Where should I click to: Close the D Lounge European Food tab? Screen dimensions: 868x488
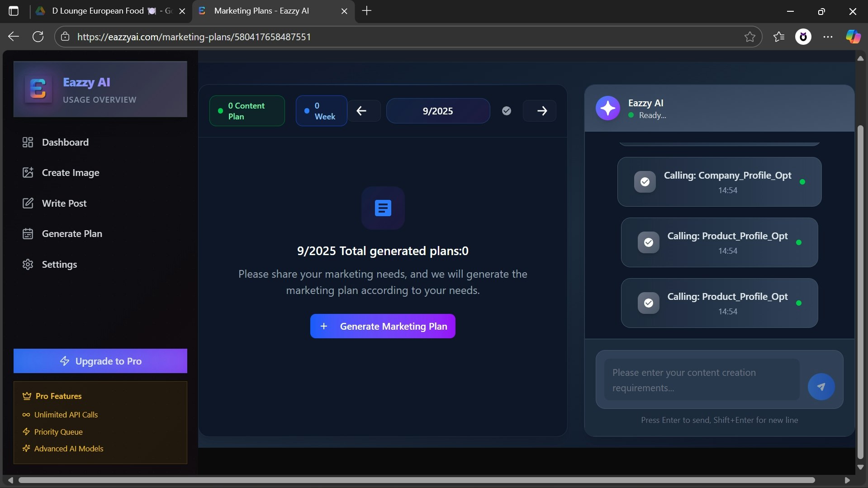[x=182, y=11]
